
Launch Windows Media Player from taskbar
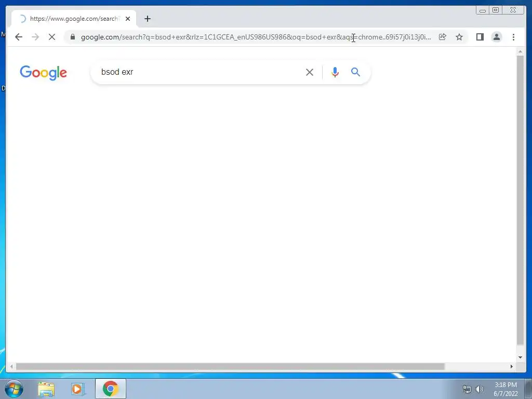77,389
